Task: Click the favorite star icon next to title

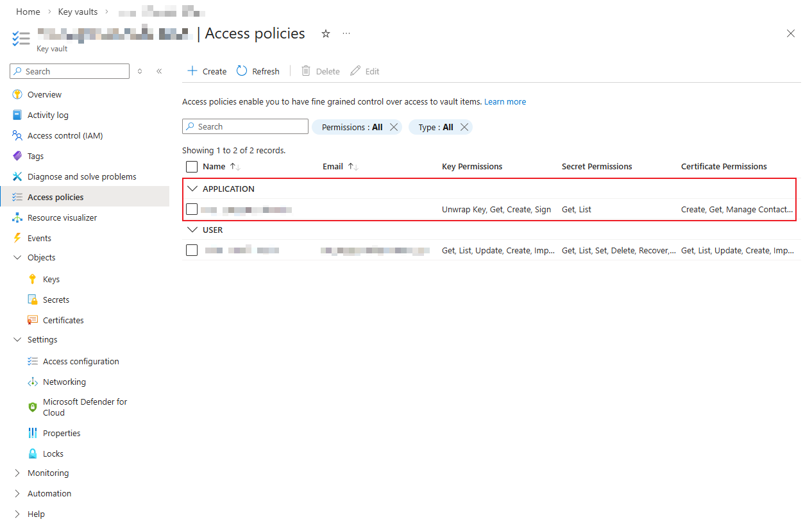Action: 326,34
